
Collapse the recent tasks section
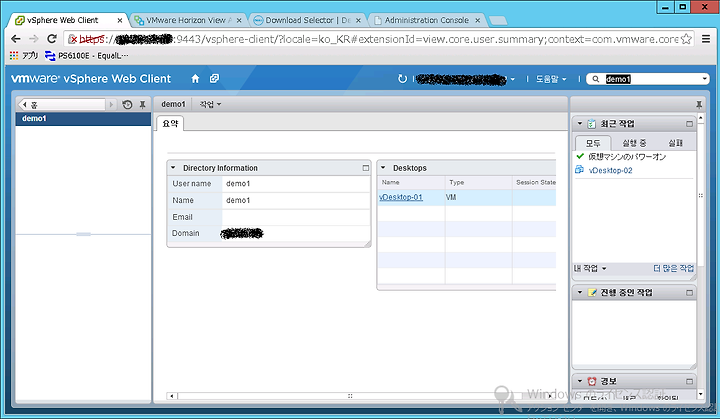tap(579, 124)
